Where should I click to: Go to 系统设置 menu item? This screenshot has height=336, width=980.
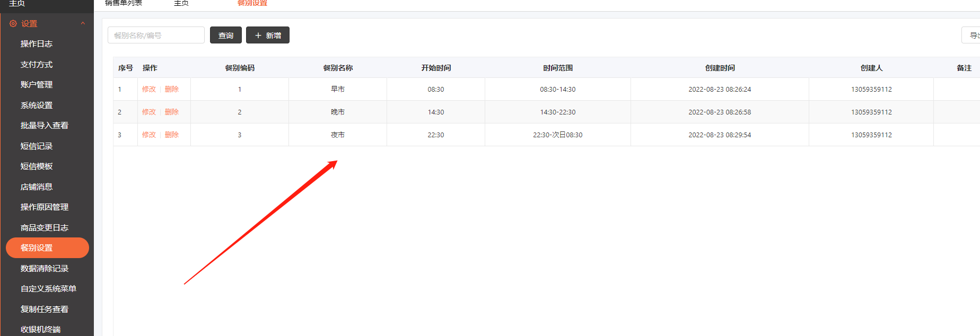(x=37, y=105)
